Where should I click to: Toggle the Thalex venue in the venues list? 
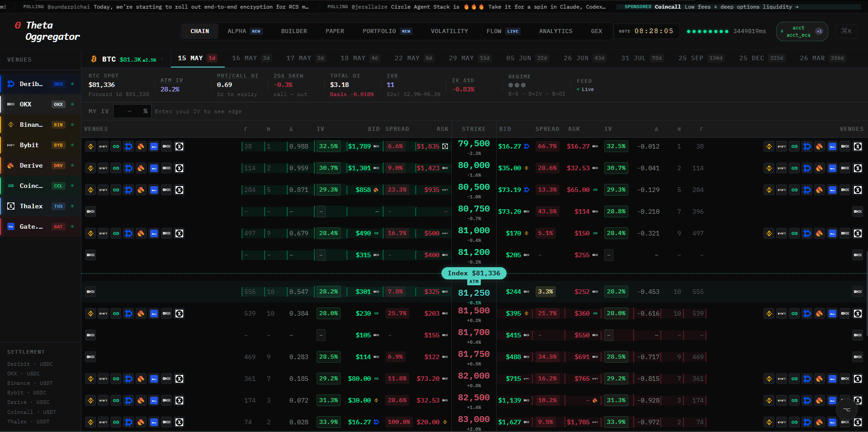41,206
